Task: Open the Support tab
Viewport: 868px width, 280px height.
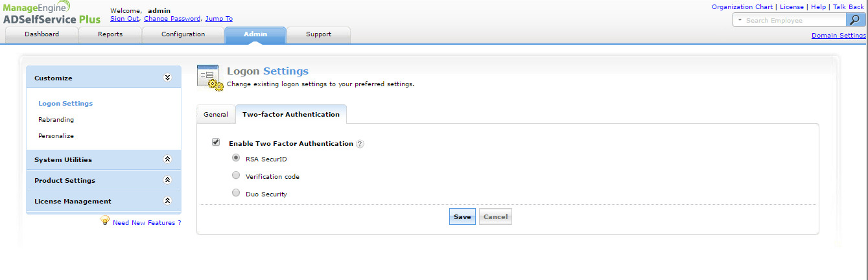Action: [318, 34]
